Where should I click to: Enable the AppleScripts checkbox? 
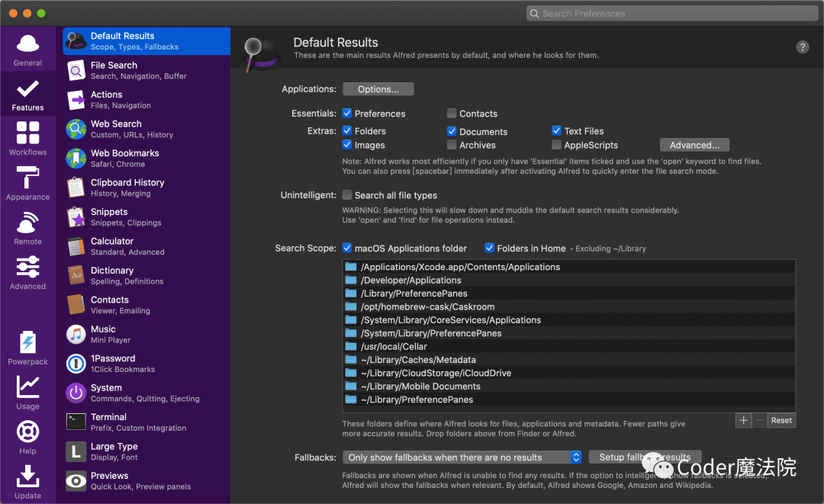556,144
